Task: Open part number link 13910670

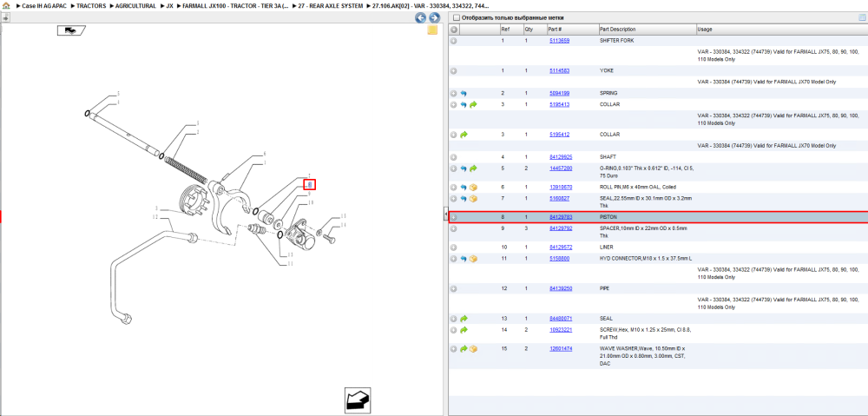Action: (x=561, y=188)
